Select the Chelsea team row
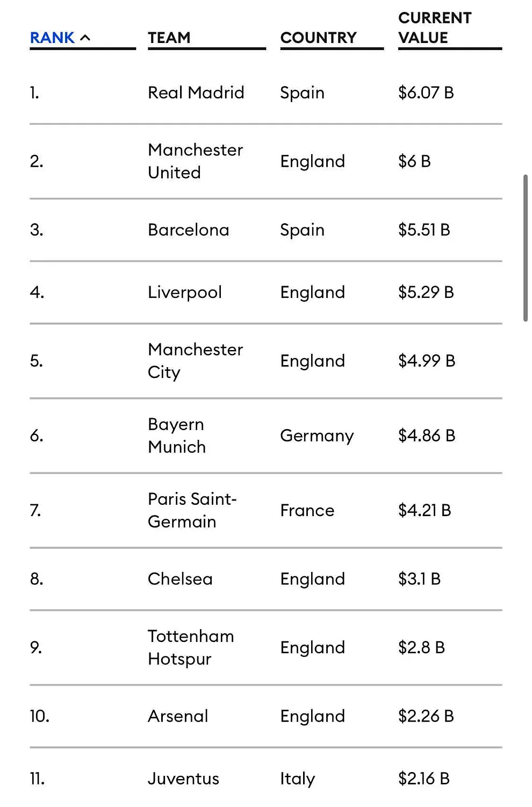The image size is (532, 807). click(x=180, y=579)
